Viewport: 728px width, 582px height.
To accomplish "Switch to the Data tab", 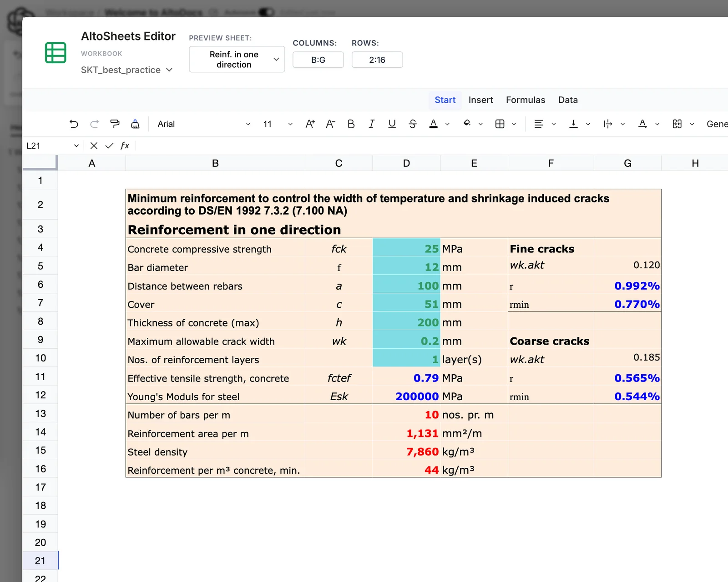I will [568, 100].
